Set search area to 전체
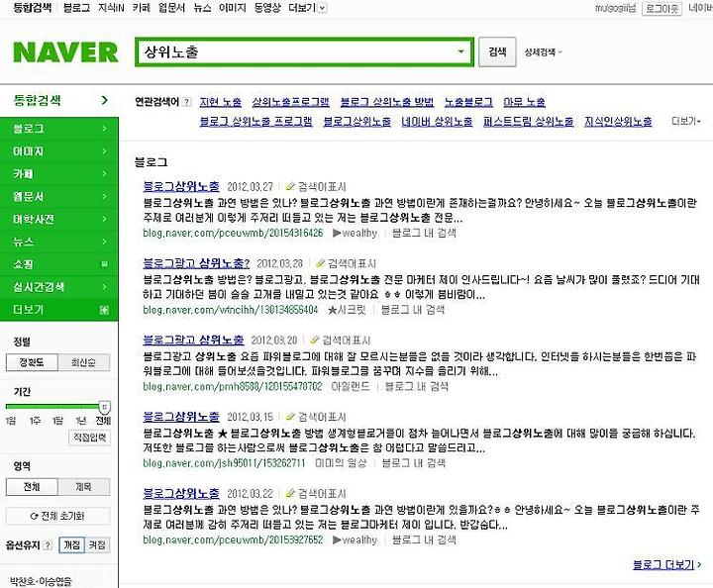The width and height of the screenshot is (713, 588). coord(32,487)
